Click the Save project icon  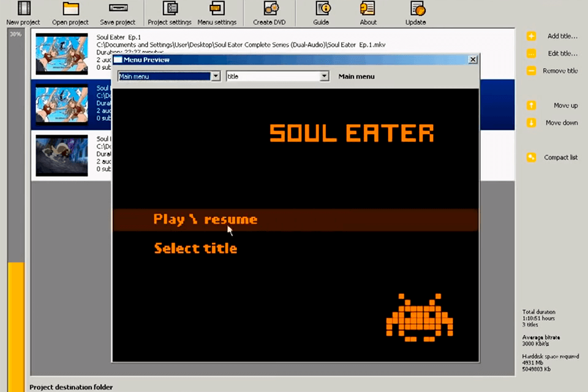coord(118,9)
